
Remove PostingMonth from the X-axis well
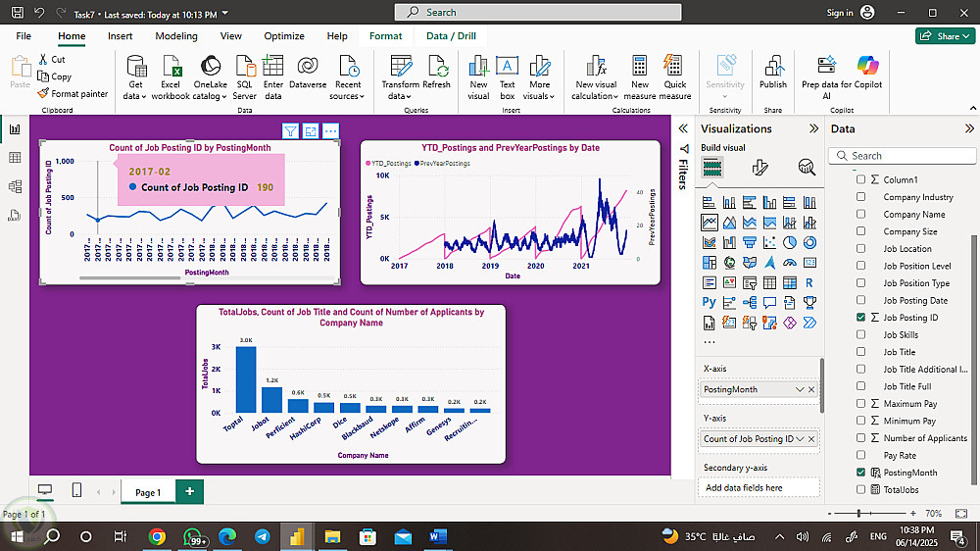click(x=811, y=389)
